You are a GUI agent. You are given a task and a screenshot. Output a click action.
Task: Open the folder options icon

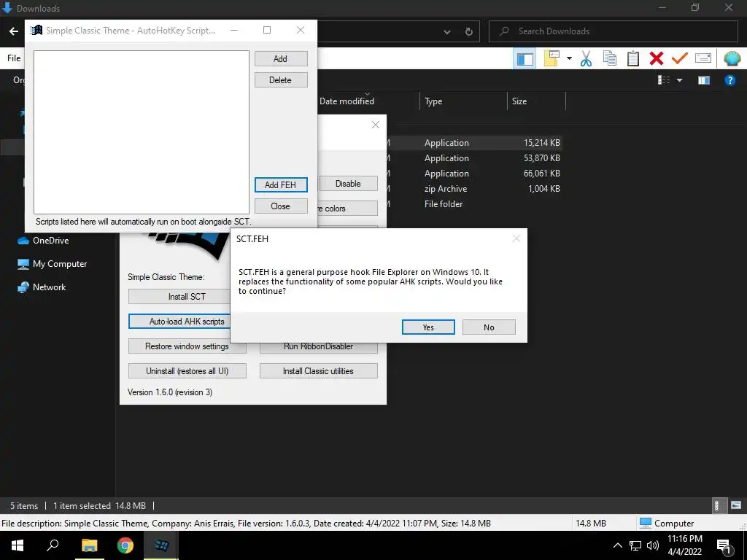551,58
